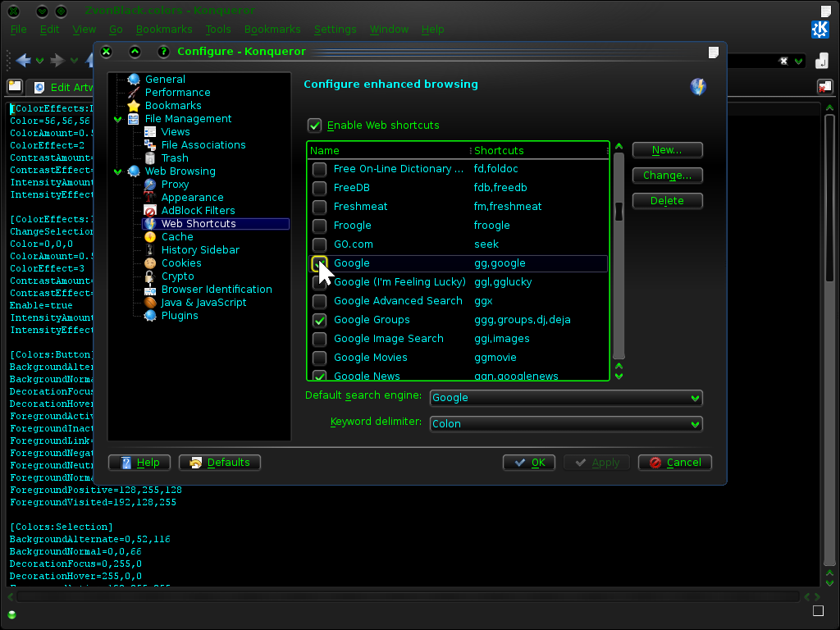Open the Proxy settings icon

pos(150,185)
